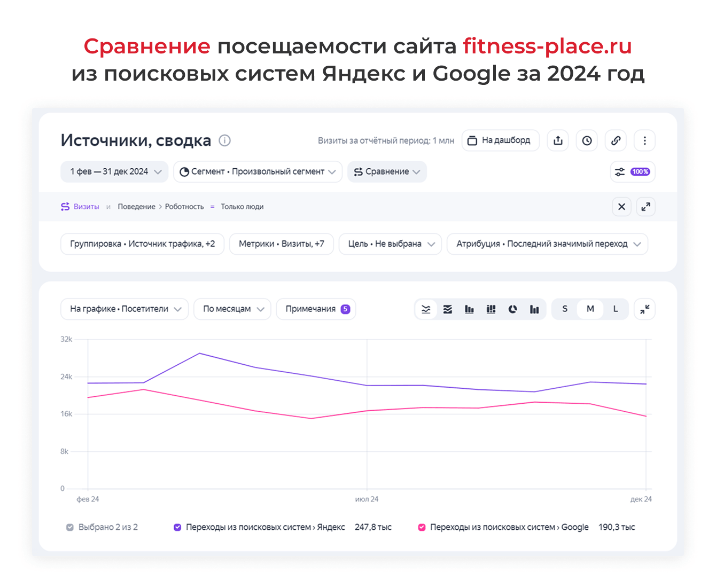Click the "Источники, сводка" report title
This screenshot has height=588, width=716.
136,140
